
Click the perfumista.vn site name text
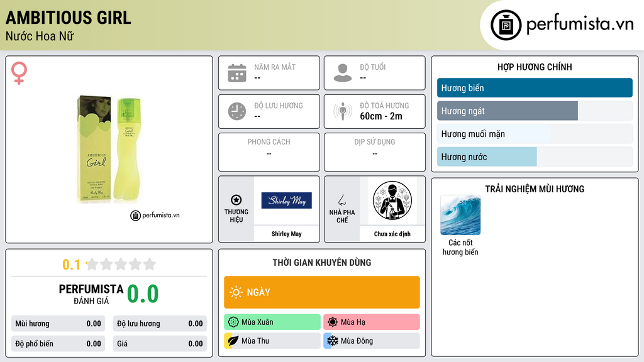tap(580, 25)
